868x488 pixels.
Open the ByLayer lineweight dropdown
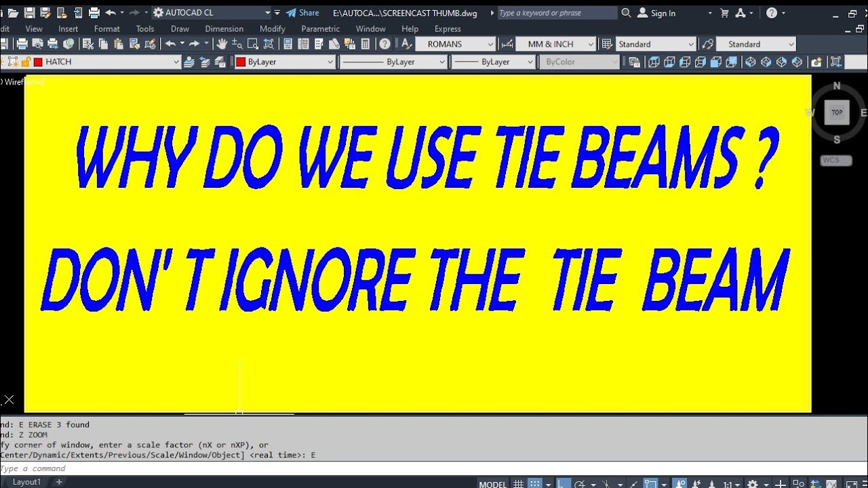[530, 62]
